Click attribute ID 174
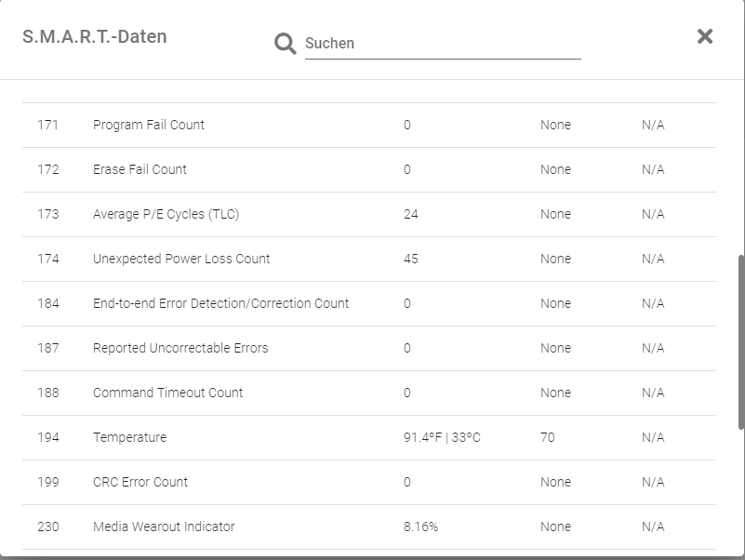This screenshot has width=745, height=560. pyautogui.click(x=47, y=259)
